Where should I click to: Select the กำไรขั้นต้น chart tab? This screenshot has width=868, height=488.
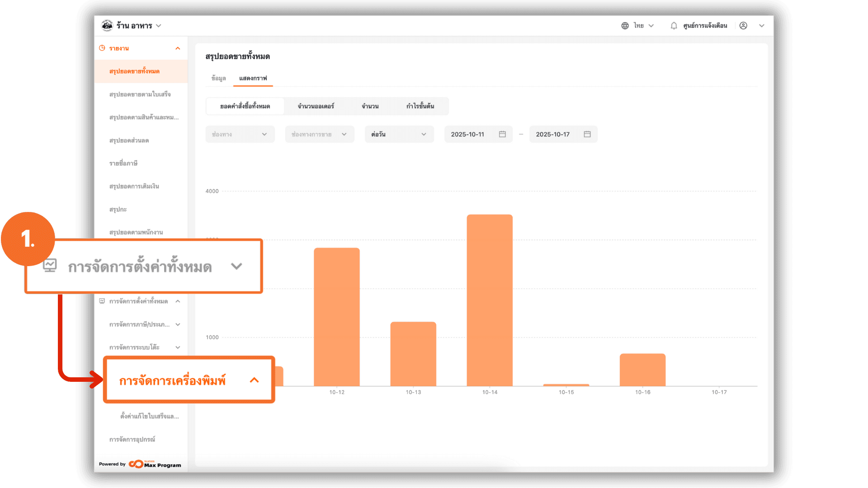click(x=420, y=106)
